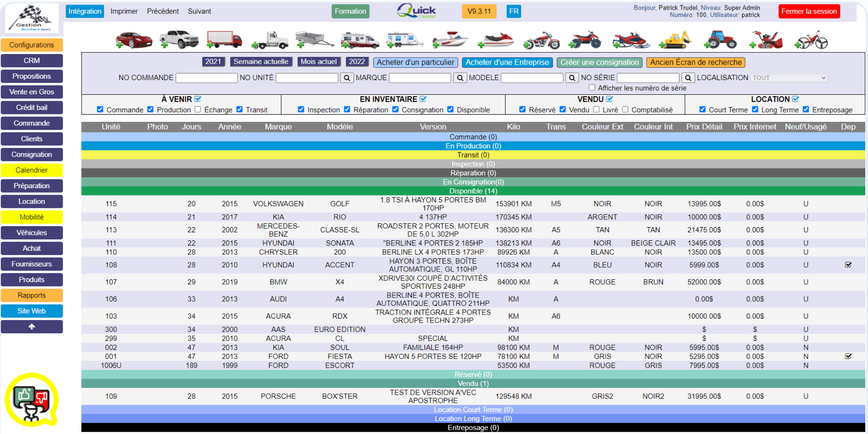This screenshot has width=868, height=434.
Task: Open Fournisseurs in the sidebar
Action: tap(32, 264)
